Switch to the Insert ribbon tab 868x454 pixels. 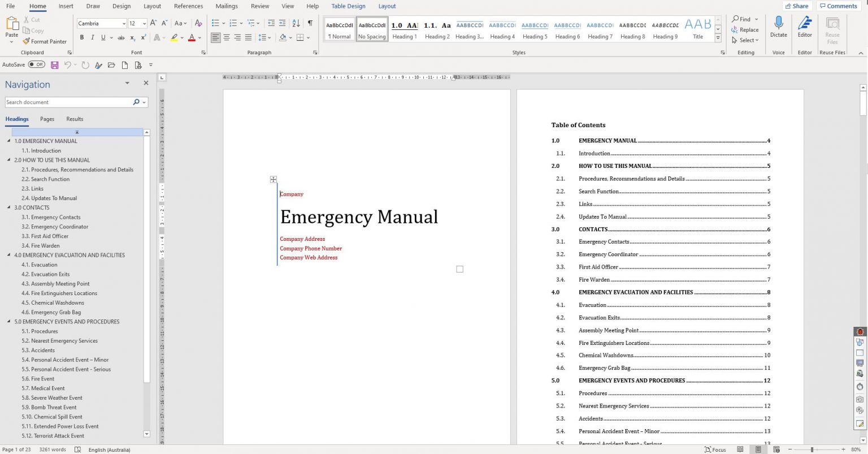coord(66,6)
